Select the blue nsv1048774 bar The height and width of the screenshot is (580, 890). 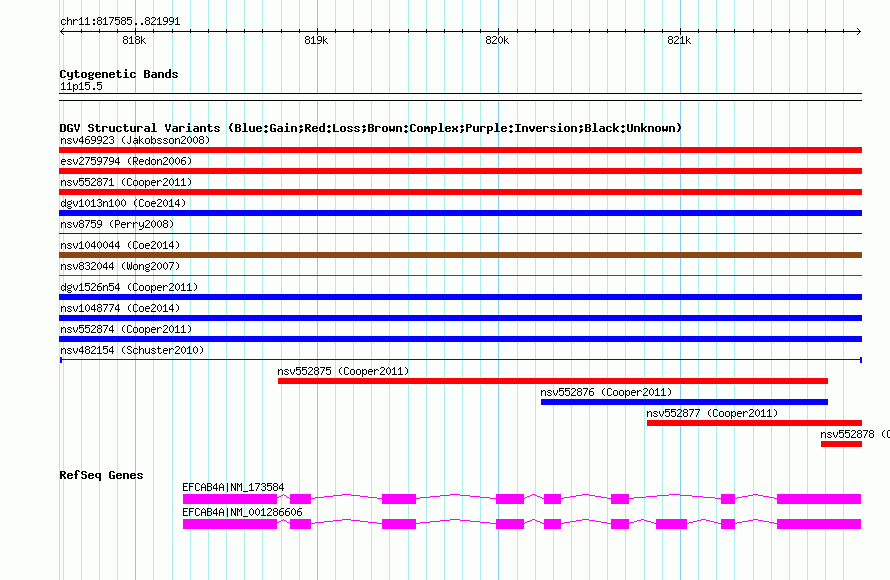coord(460,318)
